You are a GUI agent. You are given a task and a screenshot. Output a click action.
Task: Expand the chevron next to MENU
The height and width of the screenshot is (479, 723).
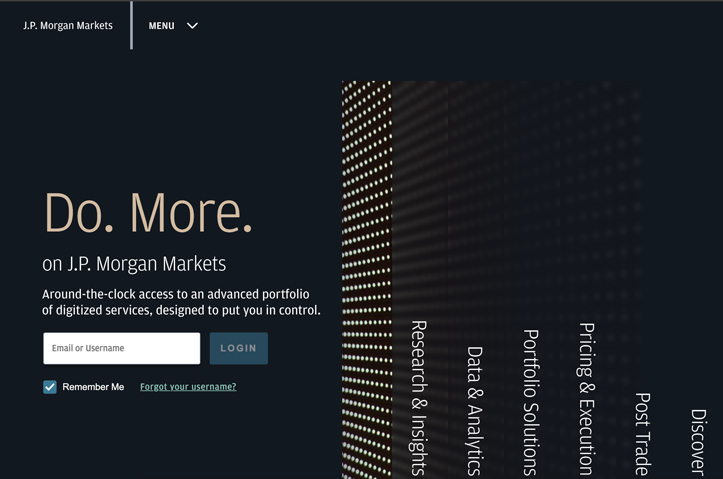pyautogui.click(x=192, y=26)
